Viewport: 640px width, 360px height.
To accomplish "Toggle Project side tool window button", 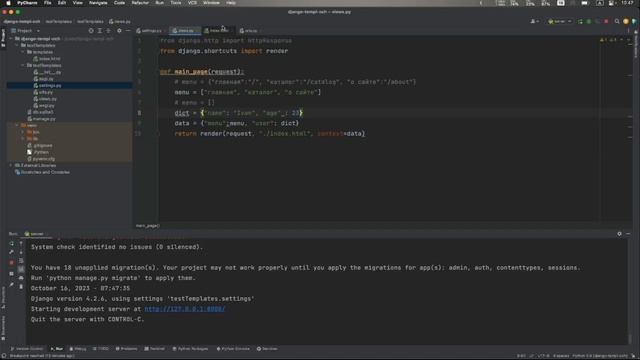I will [3, 38].
